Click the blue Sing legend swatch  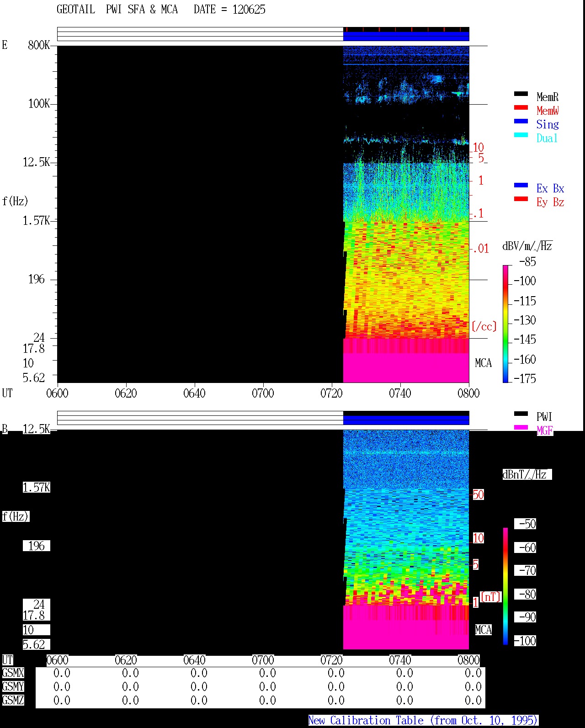[521, 122]
